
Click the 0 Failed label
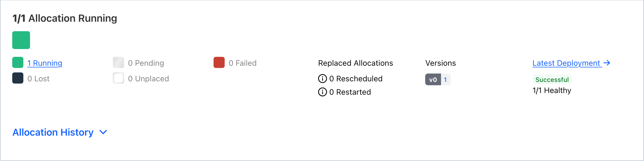[242, 63]
